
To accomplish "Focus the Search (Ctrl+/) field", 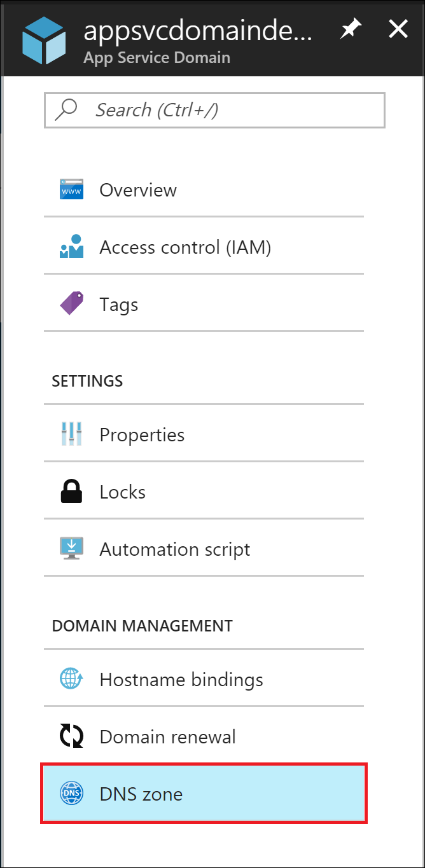I will pos(229,110).
